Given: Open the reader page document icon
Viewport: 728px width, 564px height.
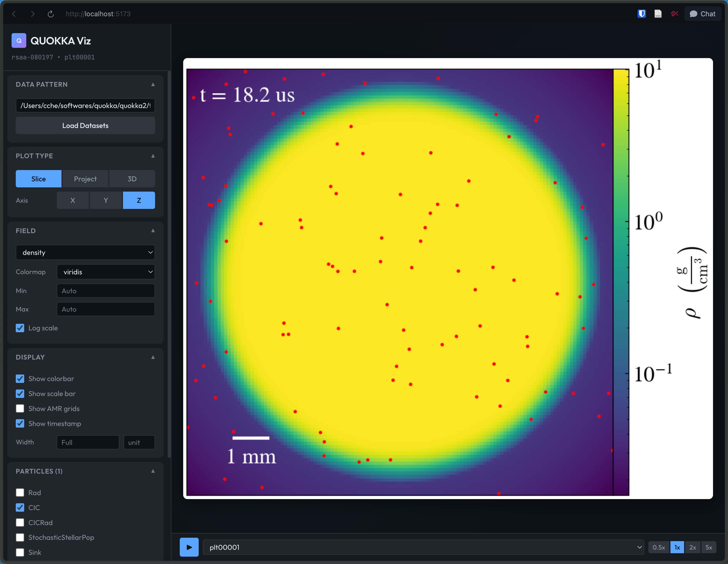Looking at the screenshot, I should (x=658, y=14).
